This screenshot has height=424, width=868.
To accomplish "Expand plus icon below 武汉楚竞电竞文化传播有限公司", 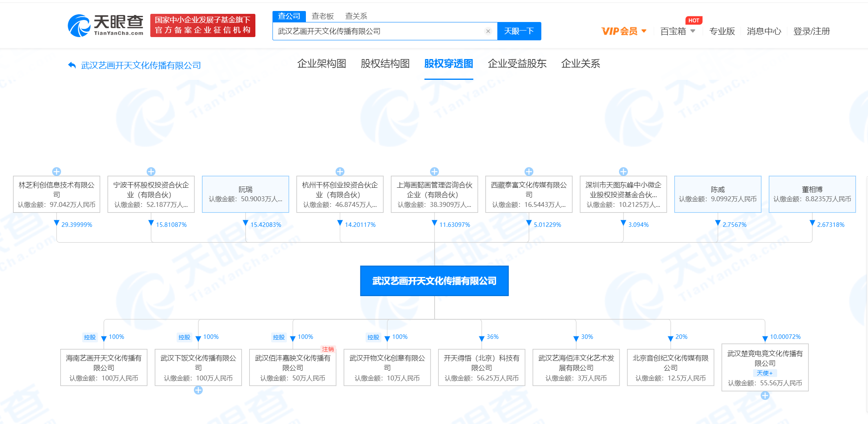I will click(x=765, y=395).
